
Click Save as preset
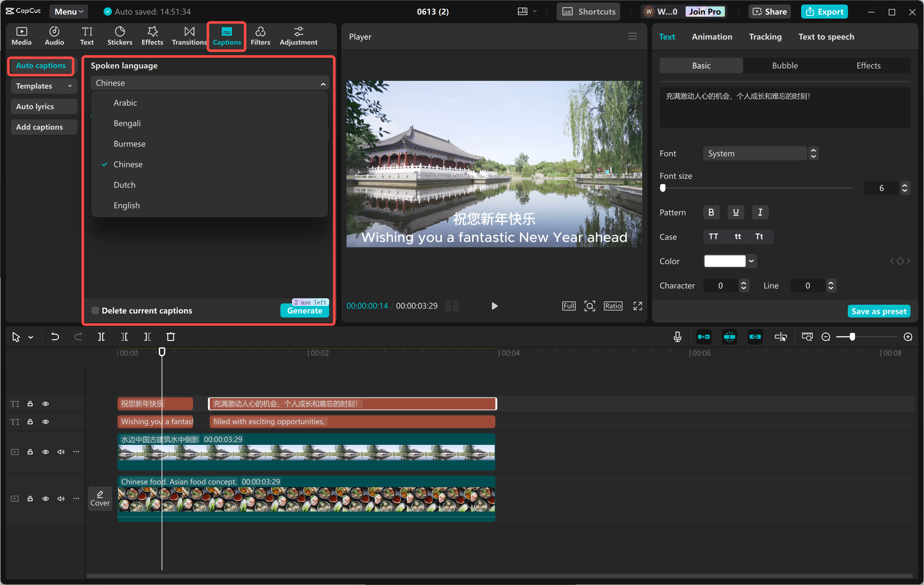click(x=879, y=311)
